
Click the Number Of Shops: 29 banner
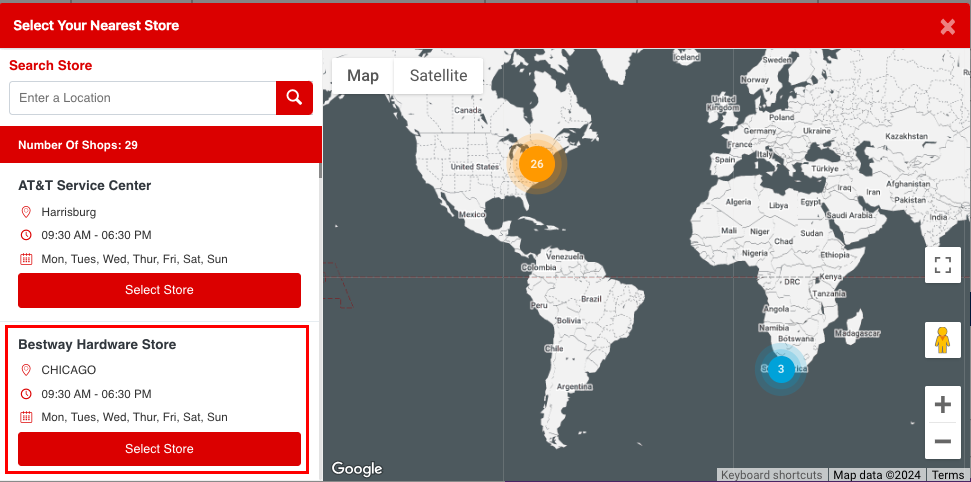coord(161,145)
